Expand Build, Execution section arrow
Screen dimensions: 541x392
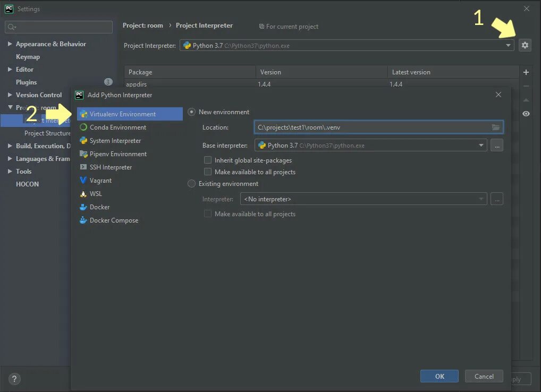[x=10, y=146]
